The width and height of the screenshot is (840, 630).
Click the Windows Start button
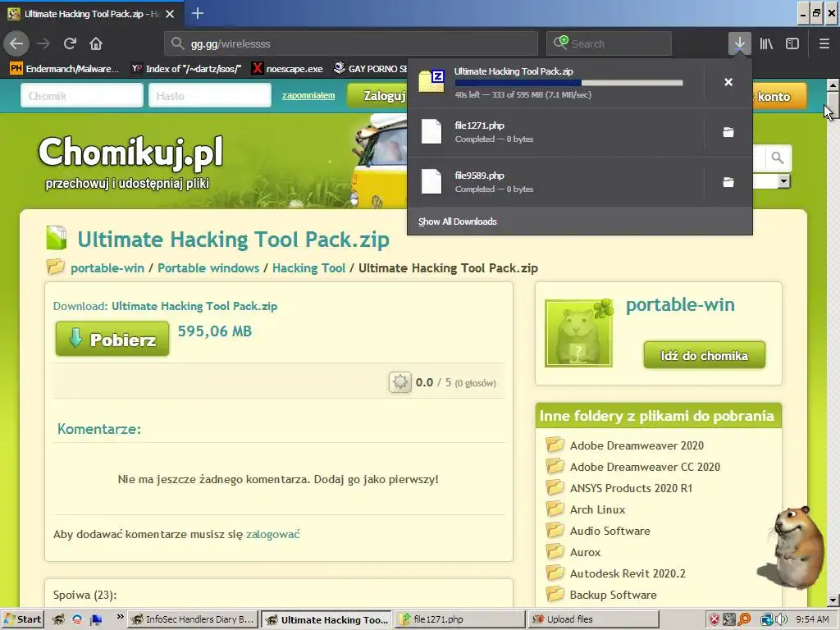[x=22, y=619]
